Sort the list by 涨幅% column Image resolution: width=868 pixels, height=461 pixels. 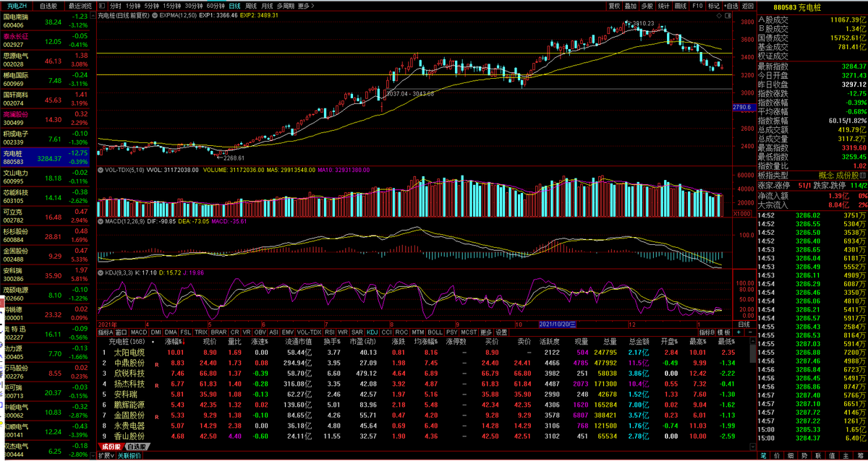(174, 341)
